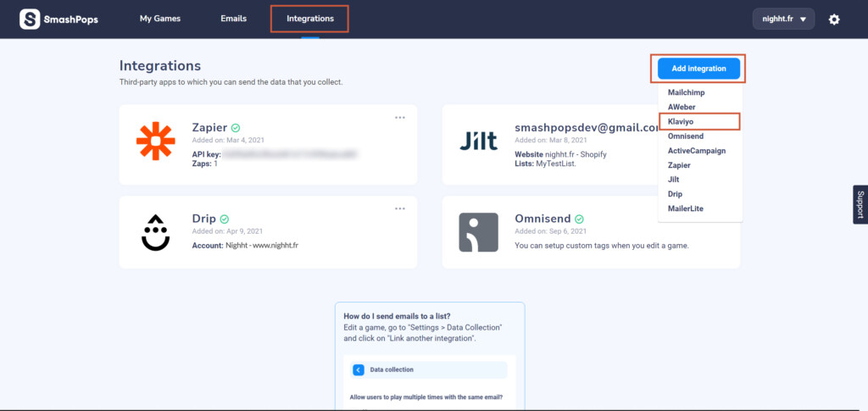Click the Data collection header text
This screenshot has width=868, height=411.
pyautogui.click(x=392, y=369)
